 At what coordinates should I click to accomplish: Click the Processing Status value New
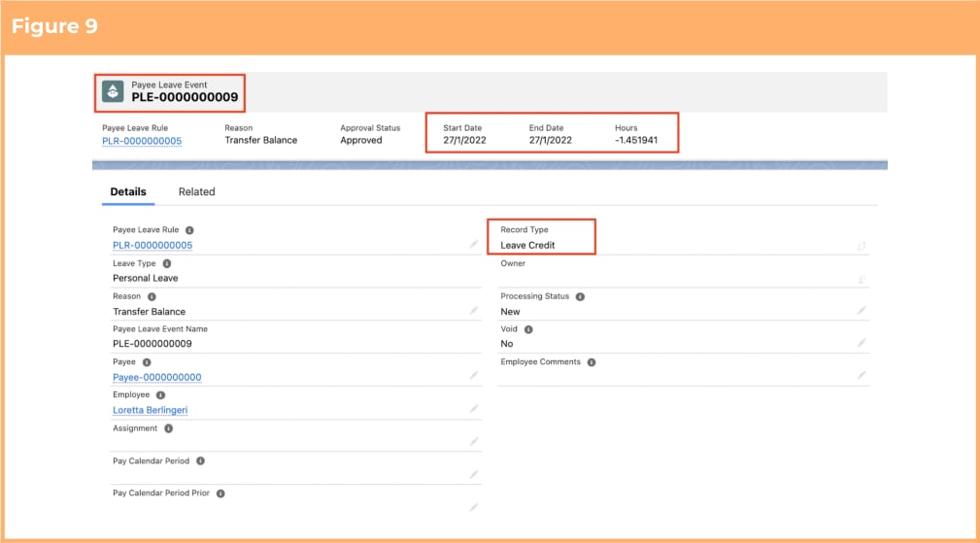(510, 311)
